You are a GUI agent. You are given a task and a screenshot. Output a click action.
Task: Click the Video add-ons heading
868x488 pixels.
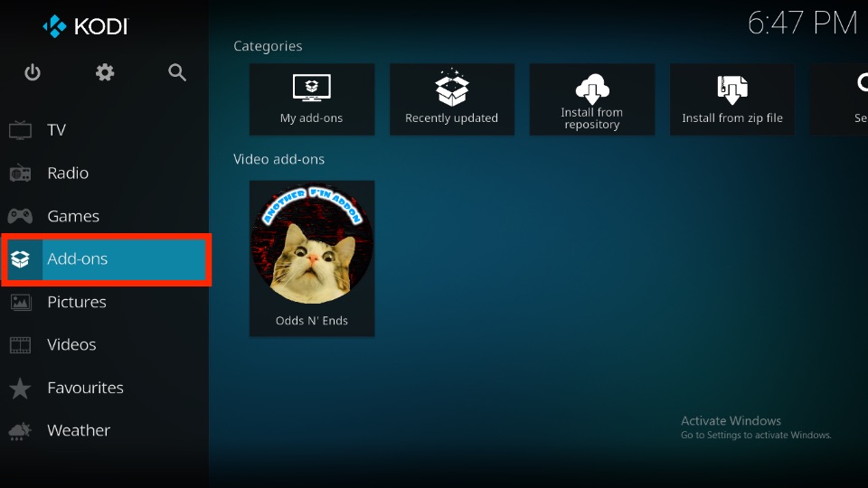(279, 159)
